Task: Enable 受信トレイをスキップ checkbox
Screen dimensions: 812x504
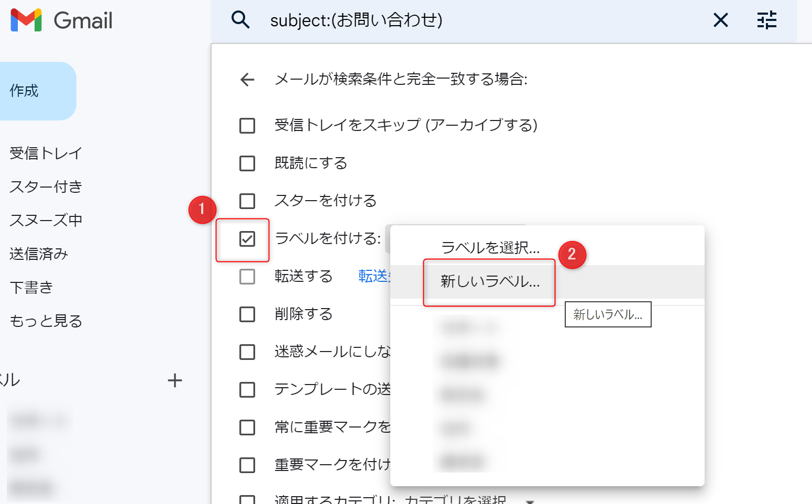Action: pyautogui.click(x=247, y=126)
